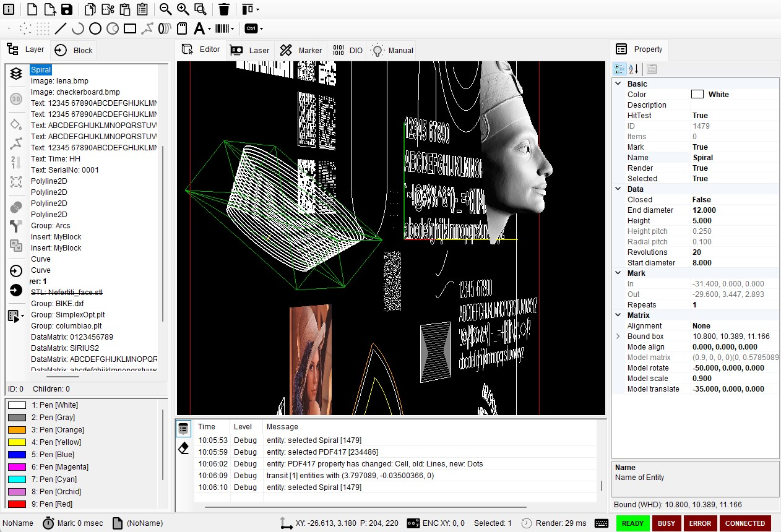Collapse the Matrix property category
This screenshot has width=781, height=532.
(x=618, y=315)
